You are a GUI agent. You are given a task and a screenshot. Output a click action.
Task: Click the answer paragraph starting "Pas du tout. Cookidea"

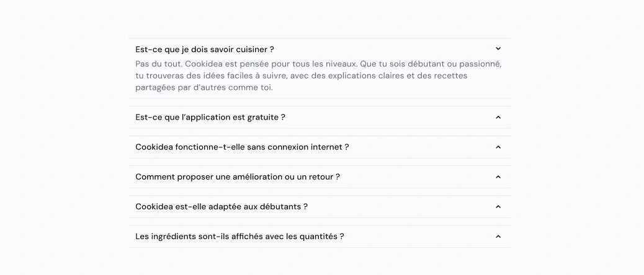click(x=319, y=76)
